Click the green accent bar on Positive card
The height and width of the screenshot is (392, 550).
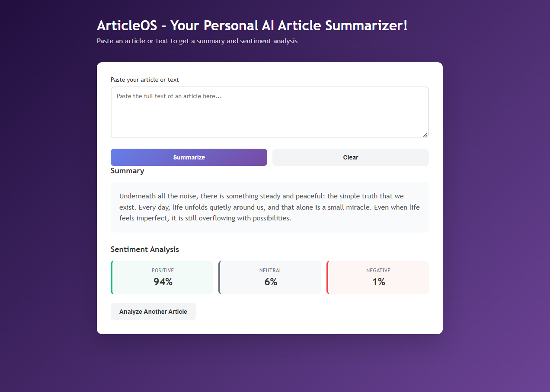pos(112,277)
